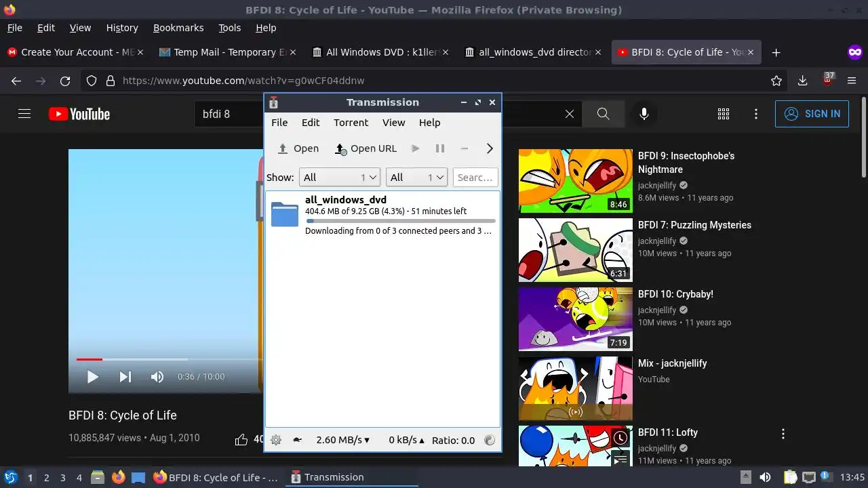The width and height of the screenshot is (868, 488).
Task: Click the tracking protection shield icon
Action: pyautogui.click(x=92, y=81)
